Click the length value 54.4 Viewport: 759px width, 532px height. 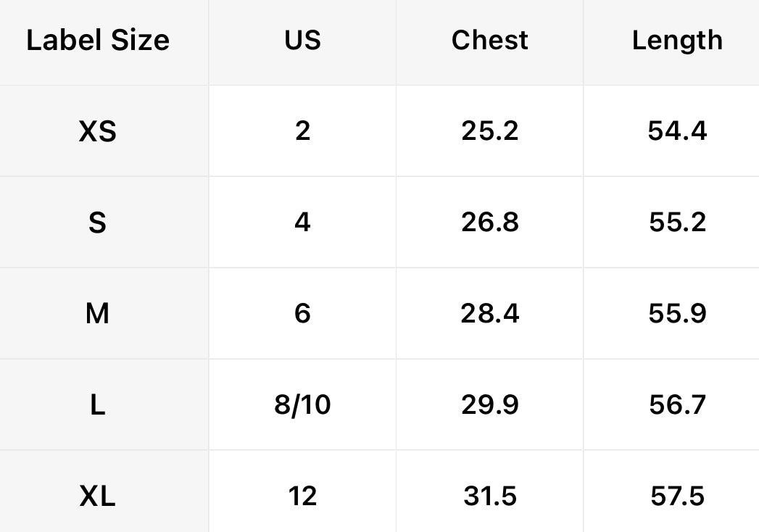677,131
